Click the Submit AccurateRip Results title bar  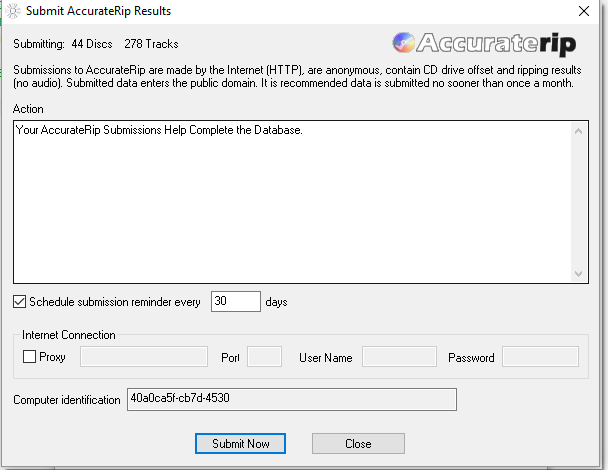coord(200,11)
